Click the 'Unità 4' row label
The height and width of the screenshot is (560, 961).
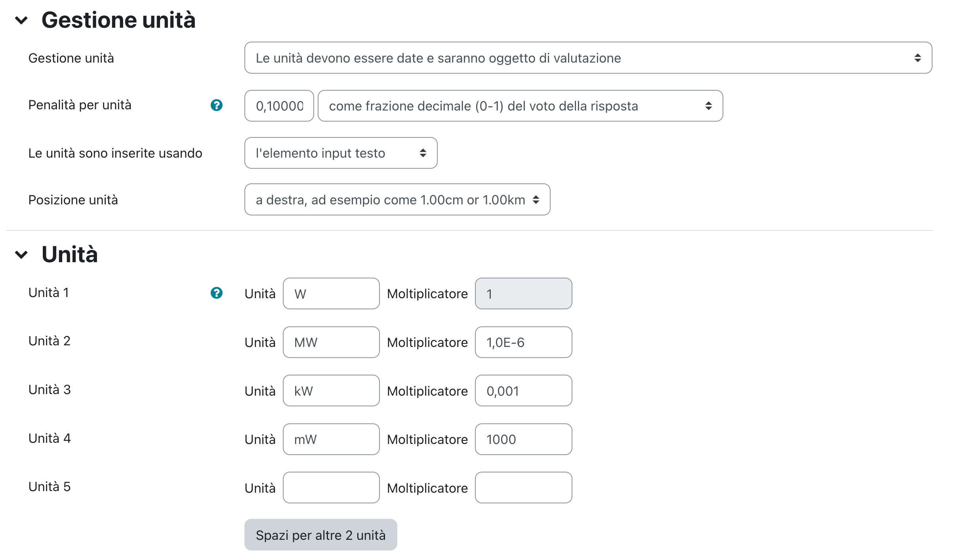(50, 438)
